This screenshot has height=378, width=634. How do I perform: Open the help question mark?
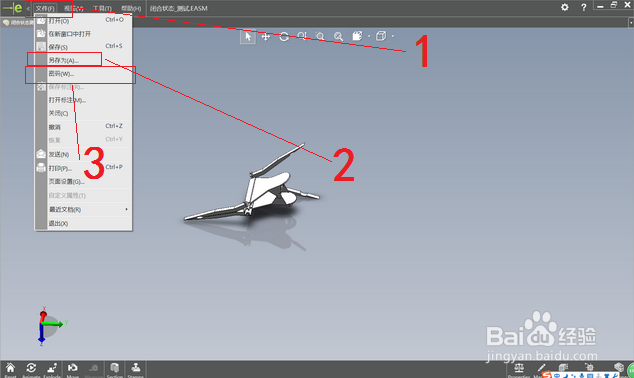tap(583, 7)
